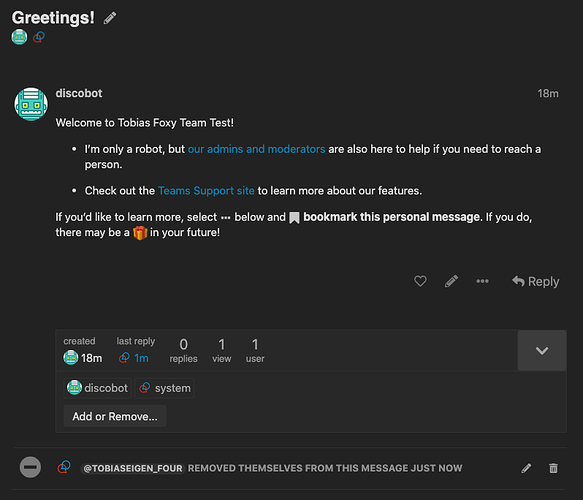Open discobot's large avatar profile
The width and height of the screenshot is (583, 500).
tap(31, 104)
